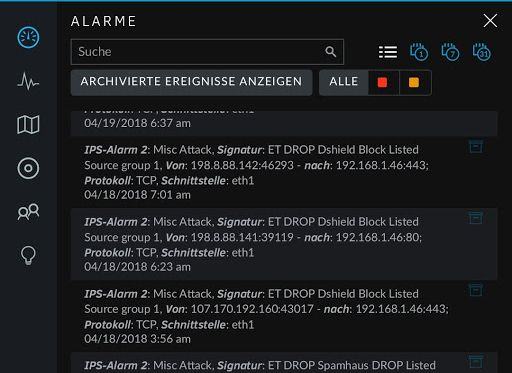Archive the 3:56 am IPS alarm
The image size is (512, 373).
pos(476,290)
